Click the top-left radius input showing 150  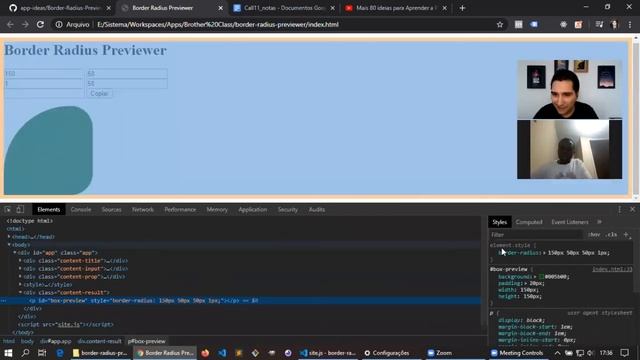[x=43, y=73]
